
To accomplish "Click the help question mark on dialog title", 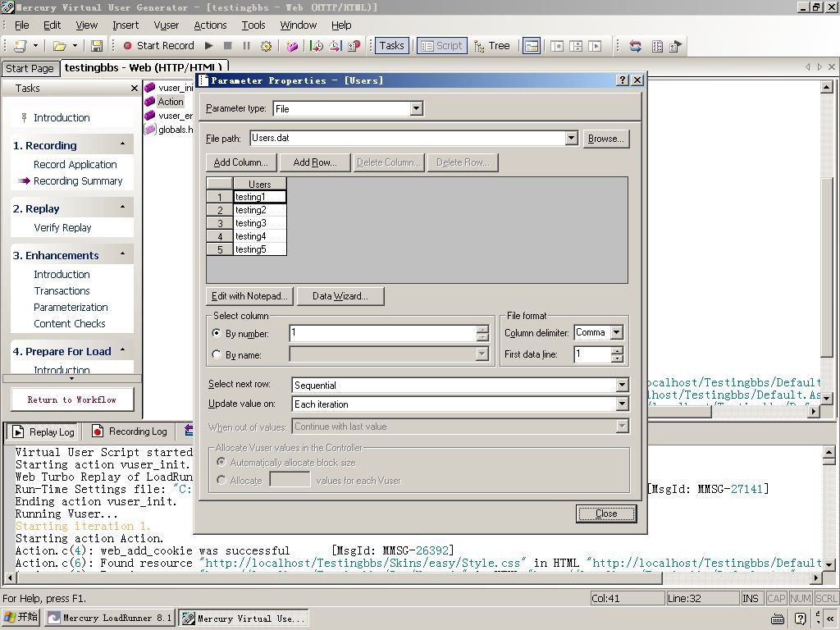I will pos(622,80).
